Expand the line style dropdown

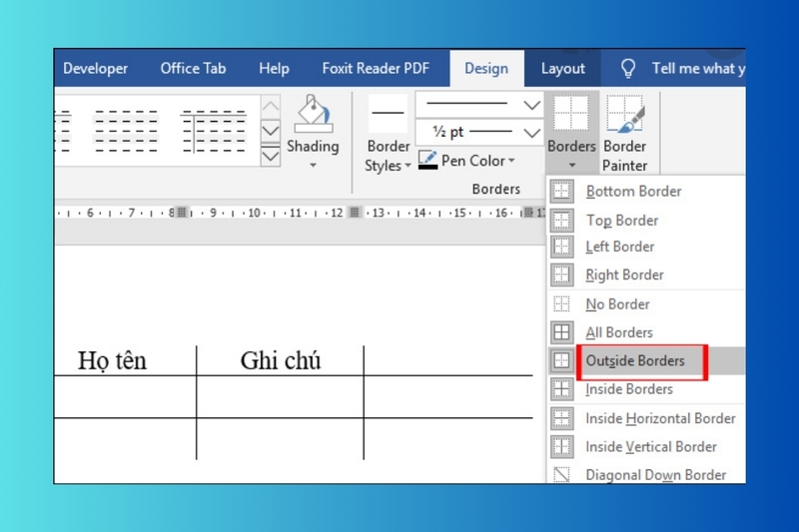click(531, 105)
